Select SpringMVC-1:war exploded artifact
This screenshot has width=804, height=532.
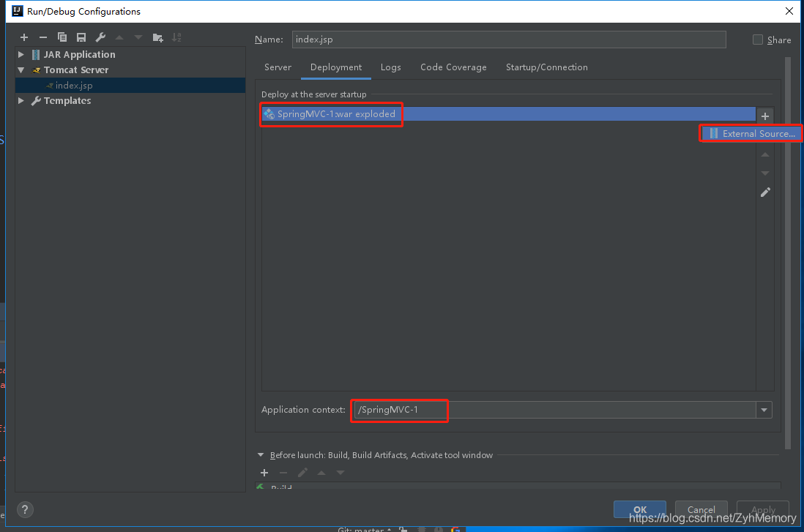tap(509, 113)
